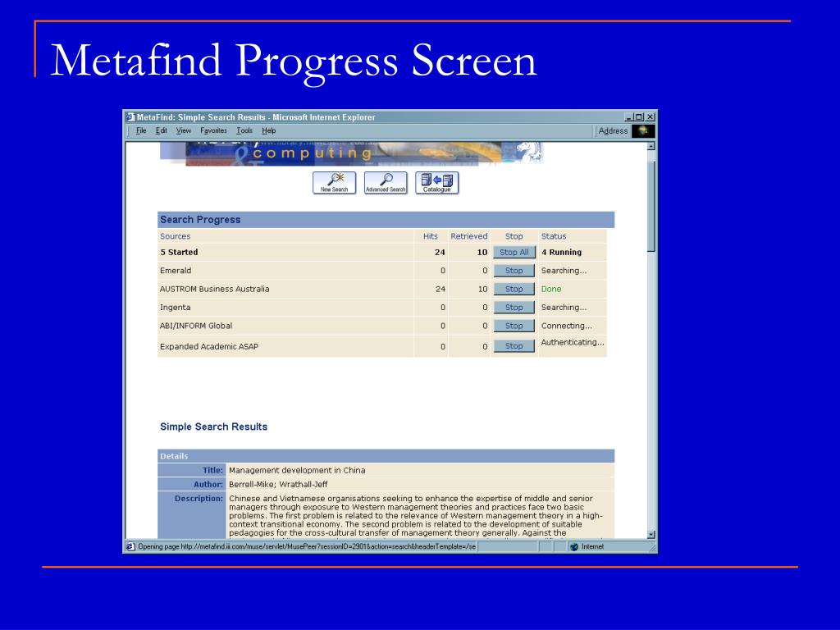
Task: Click the ABI/INFORM Global source name
Action: pos(196,326)
